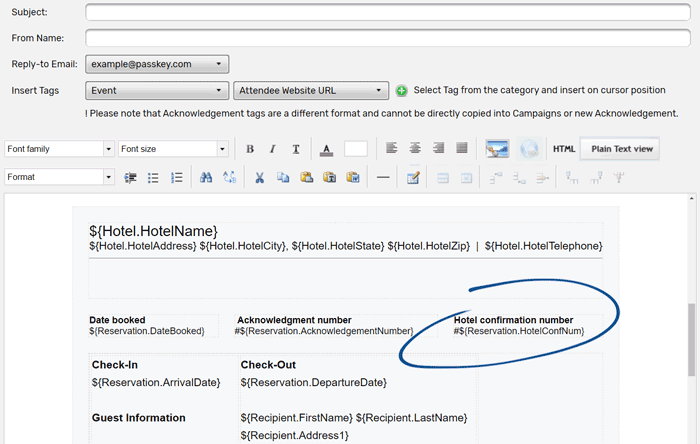Cut selection with the scissors icon

point(259,178)
